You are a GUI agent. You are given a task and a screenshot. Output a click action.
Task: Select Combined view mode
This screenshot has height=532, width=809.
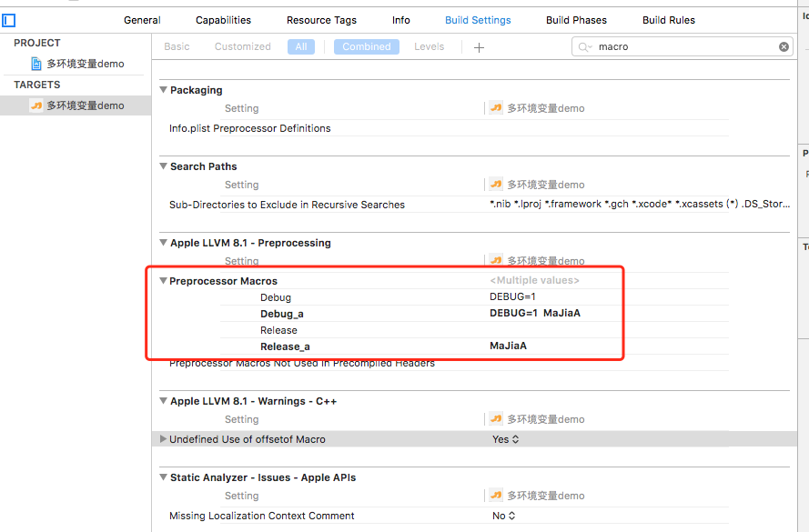[x=367, y=47]
